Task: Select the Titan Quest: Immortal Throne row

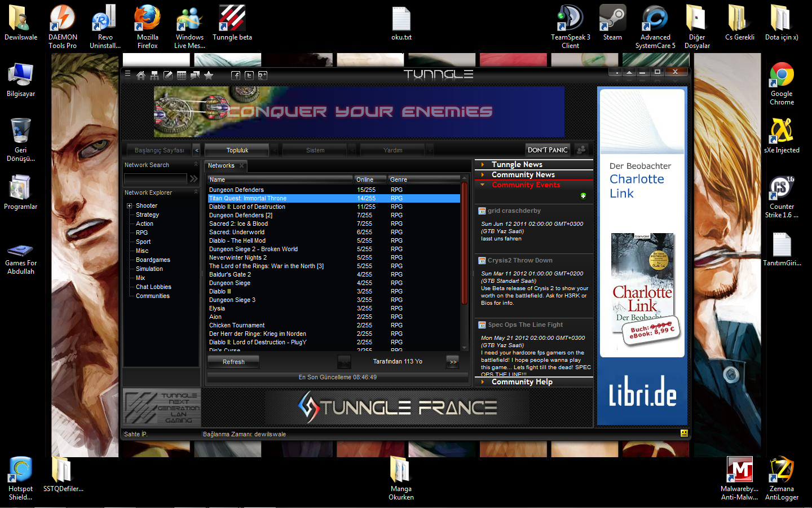Action: coord(334,198)
